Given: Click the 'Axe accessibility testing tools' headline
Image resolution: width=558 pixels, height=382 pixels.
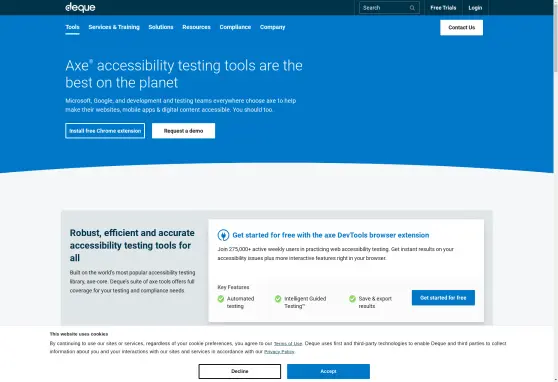Looking at the screenshot, I should tap(184, 74).
